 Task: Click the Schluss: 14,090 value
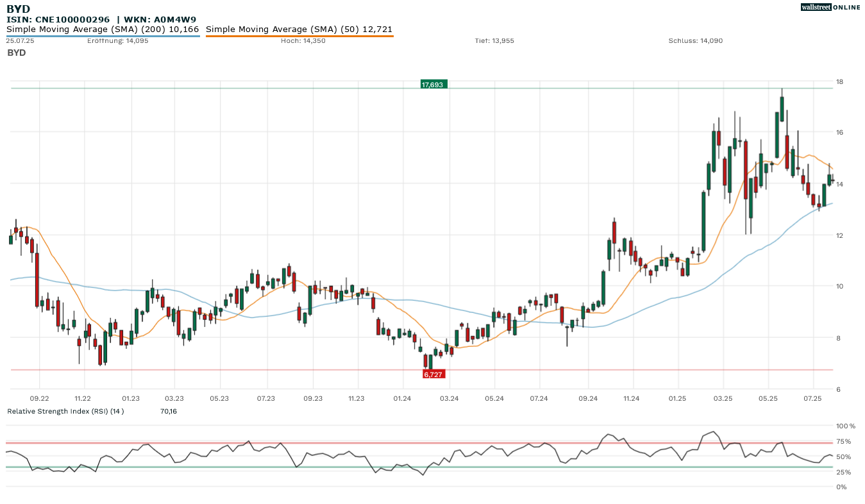coord(696,40)
